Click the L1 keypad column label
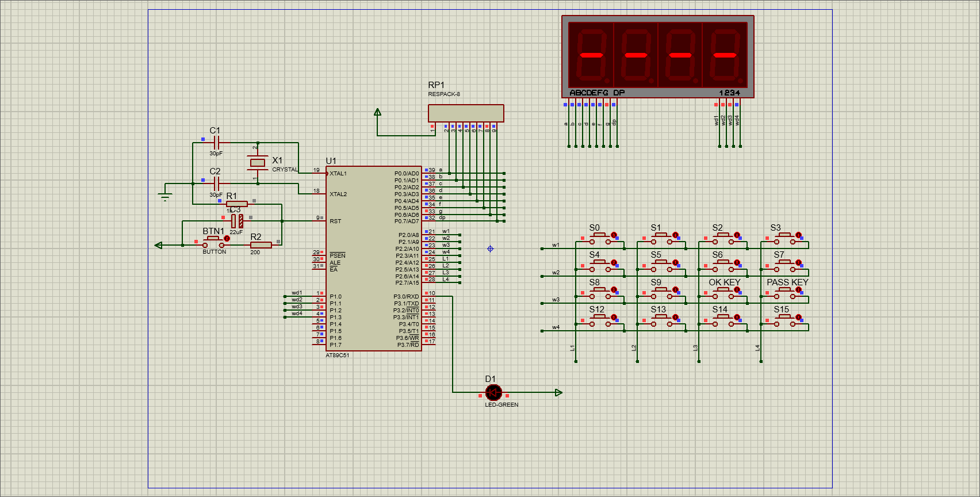The image size is (980, 497). click(572, 348)
